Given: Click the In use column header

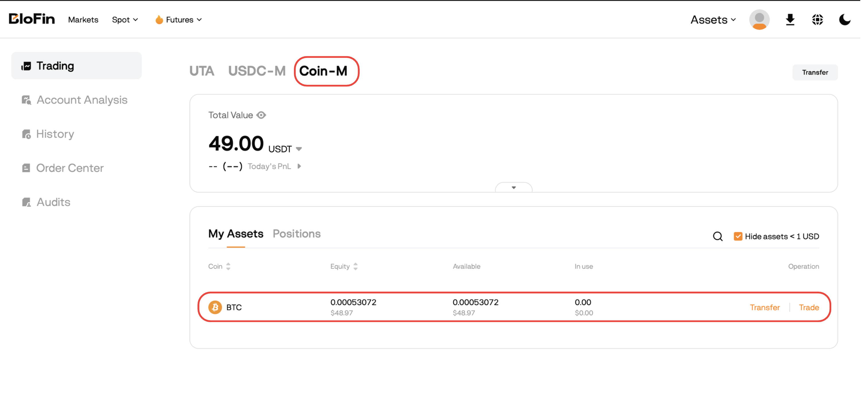Looking at the screenshot, I should (584, 266).
